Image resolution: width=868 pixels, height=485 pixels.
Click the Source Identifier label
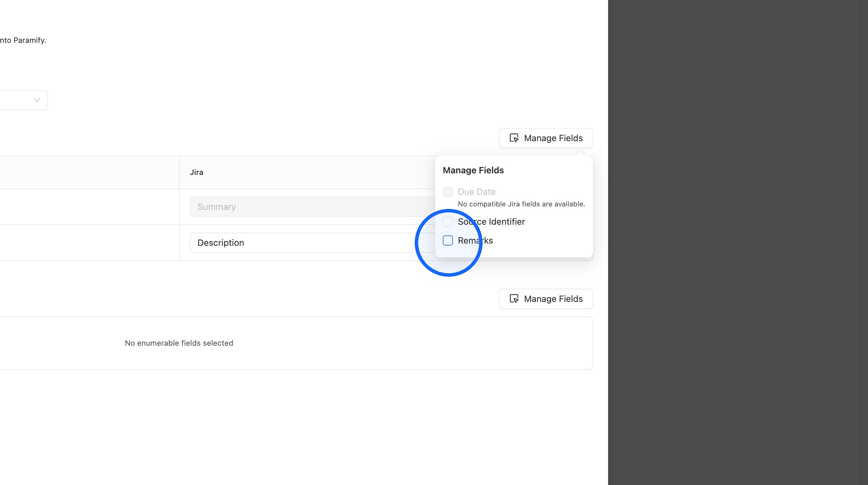click(491, 222)
